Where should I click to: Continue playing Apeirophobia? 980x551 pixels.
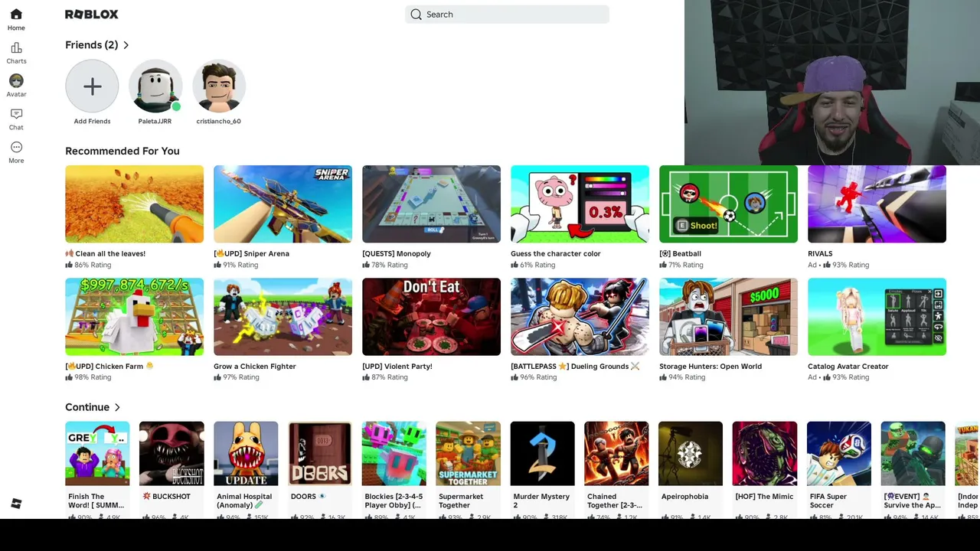pyautogui.click(x=691, y=453)
